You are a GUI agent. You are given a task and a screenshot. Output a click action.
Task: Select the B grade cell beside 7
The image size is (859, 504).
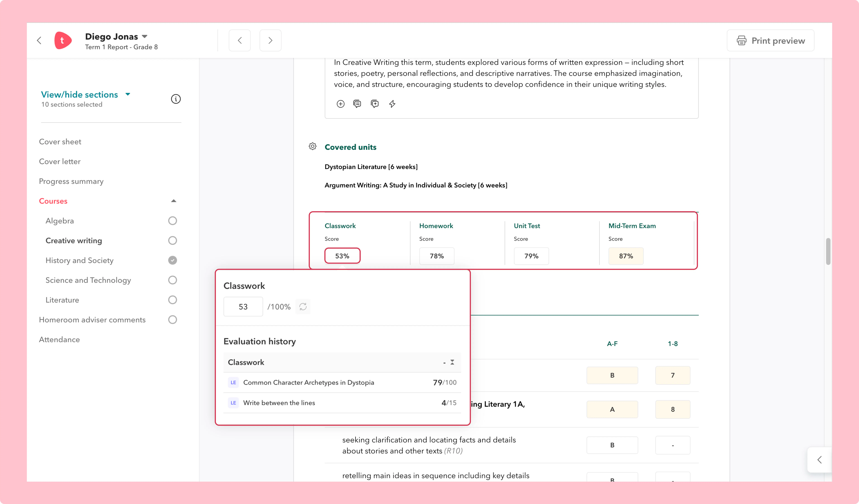pos(612,375)
